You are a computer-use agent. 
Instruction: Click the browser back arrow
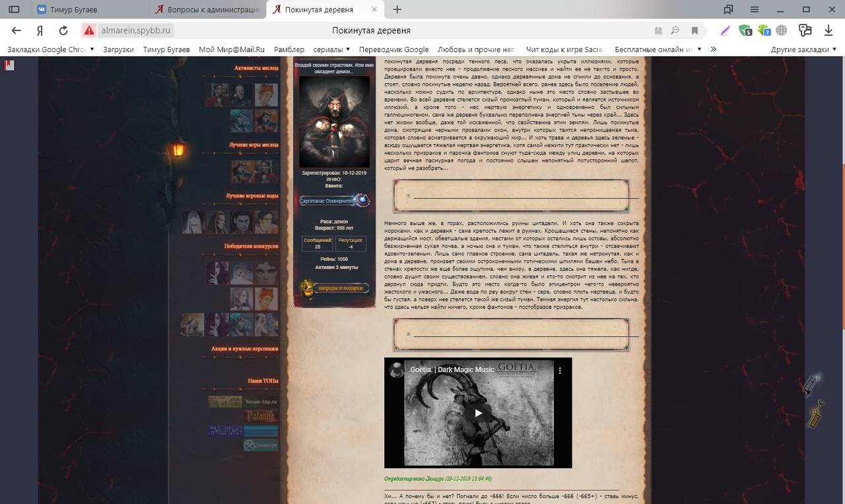coord(17,30)
